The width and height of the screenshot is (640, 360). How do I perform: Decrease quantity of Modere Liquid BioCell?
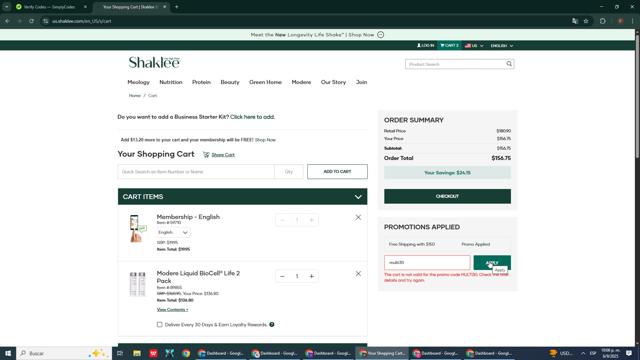[x=282, y=276]
